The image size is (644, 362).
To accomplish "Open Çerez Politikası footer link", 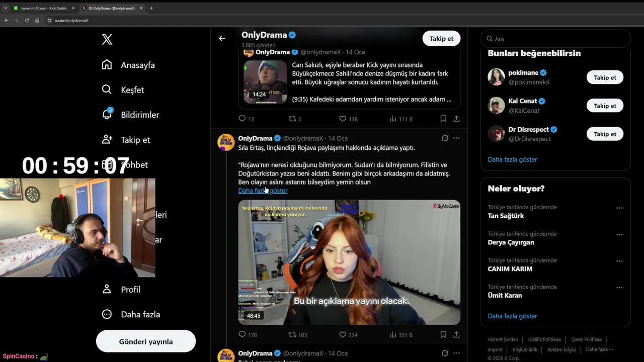I will pos(587,339).
